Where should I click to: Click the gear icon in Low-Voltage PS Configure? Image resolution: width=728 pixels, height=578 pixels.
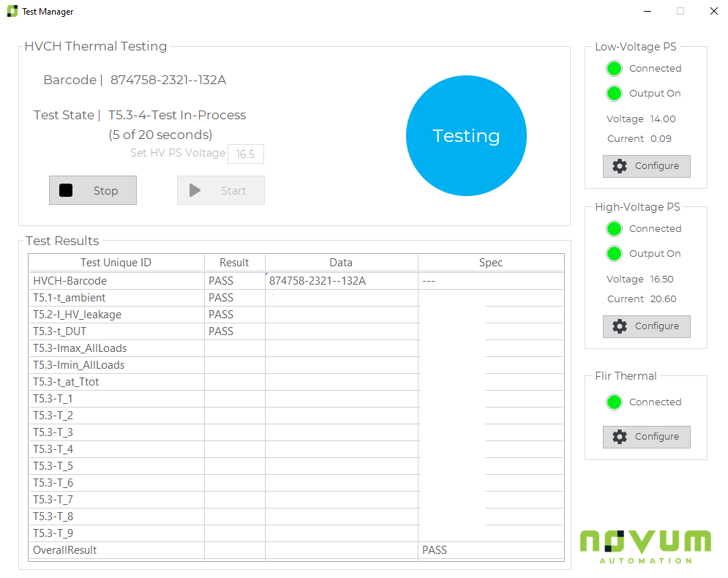click(x=620, y=166)
